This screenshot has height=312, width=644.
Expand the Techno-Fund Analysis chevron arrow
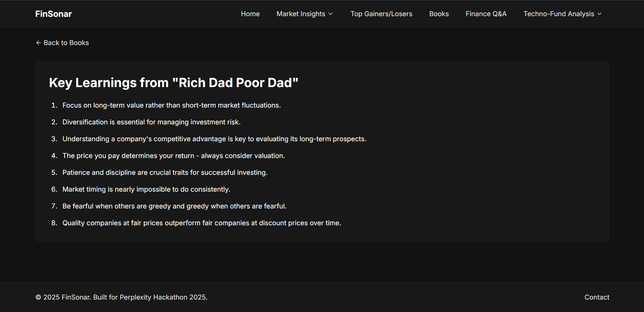point(599,14)
